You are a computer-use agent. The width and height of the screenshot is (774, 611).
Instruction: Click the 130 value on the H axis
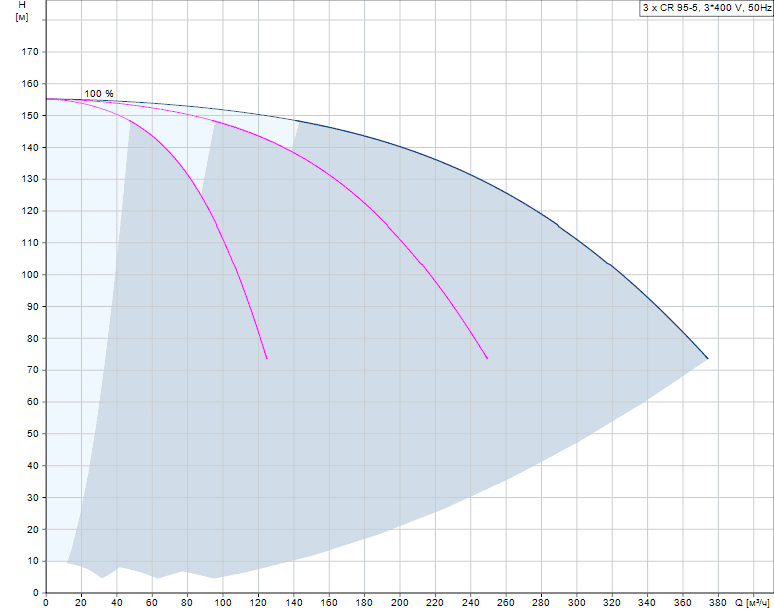30,179
